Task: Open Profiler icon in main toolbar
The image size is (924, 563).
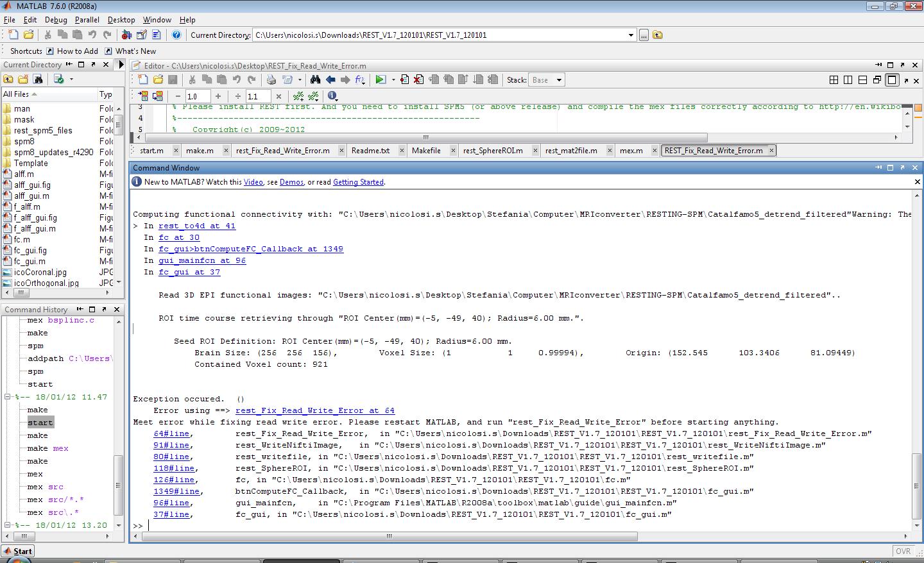Action: [157, 35]
